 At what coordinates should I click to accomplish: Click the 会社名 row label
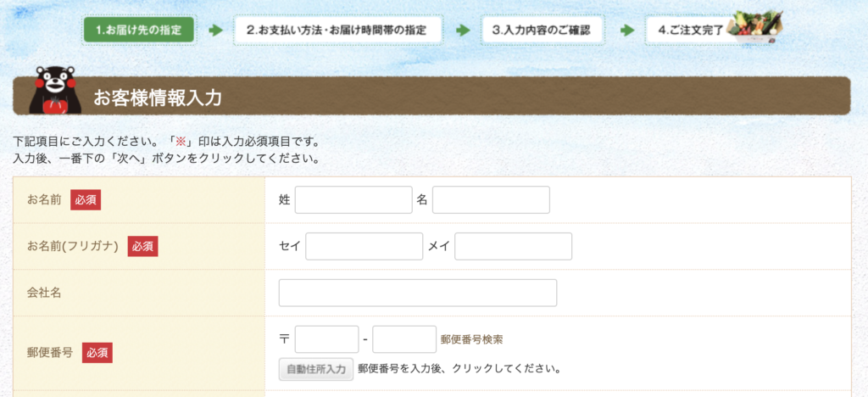click(44, 293)
